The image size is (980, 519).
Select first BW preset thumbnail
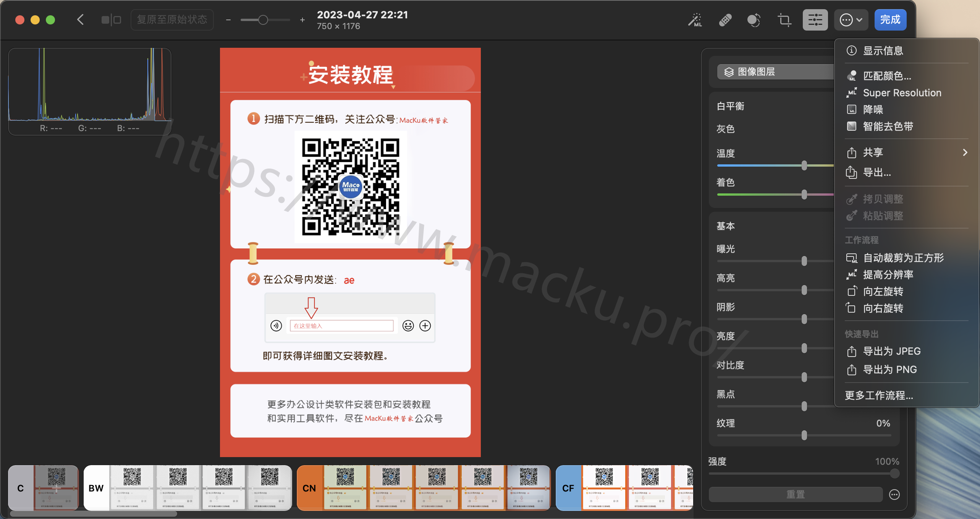tap(132, 488)
